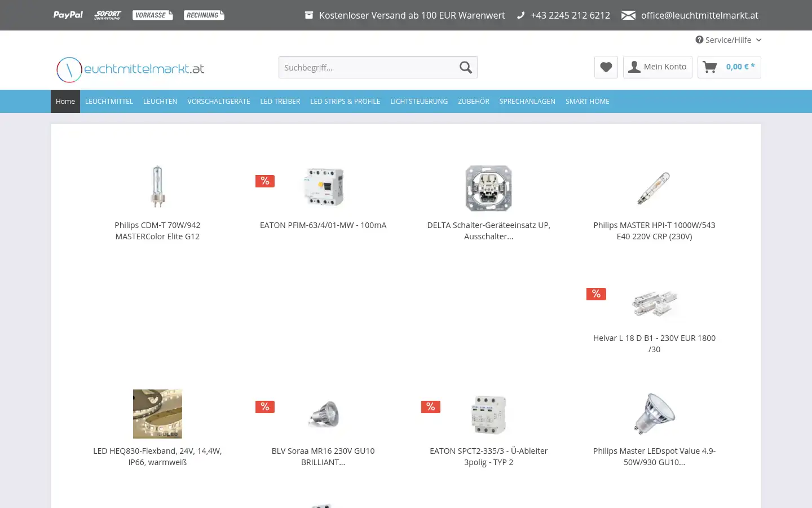
Task: Click phone number +43 2245 212 6212
Action: coord(571,15)
